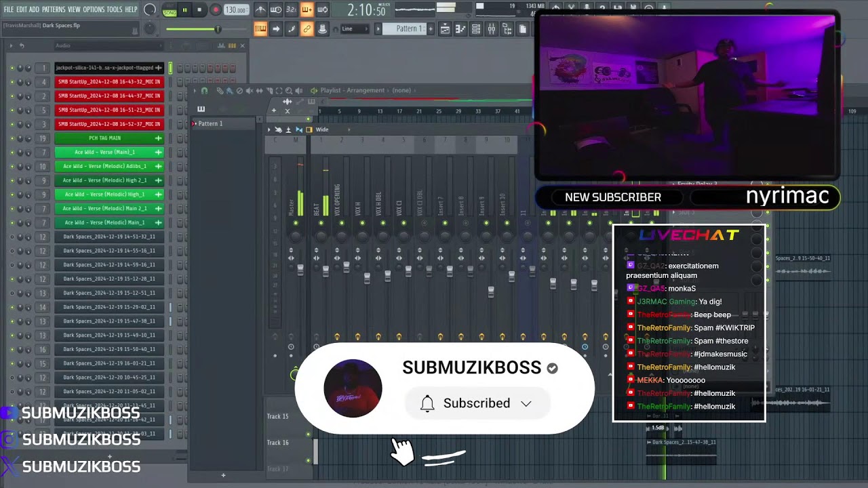
Task: Select the 130.000 tempo field
Action: pos(236,10)
